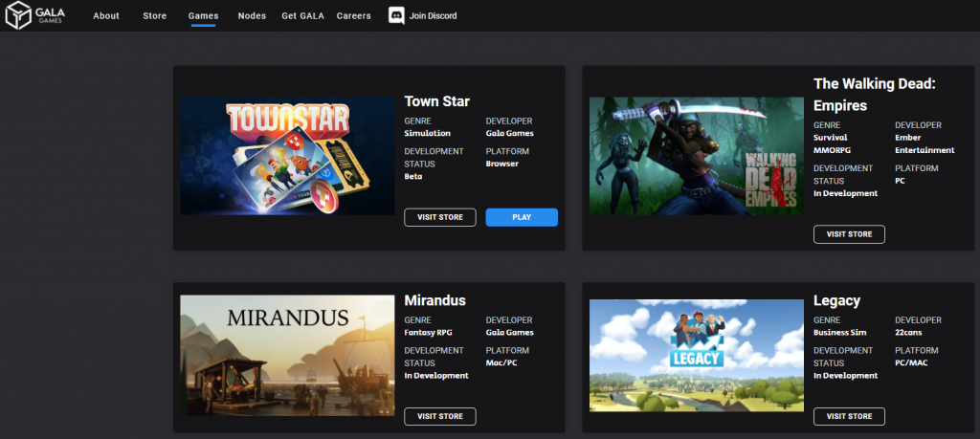The height and width of the screenshot is (439, 980).
Task: Open the Mirandus game artwork
Action: click(x=287, y=356)
